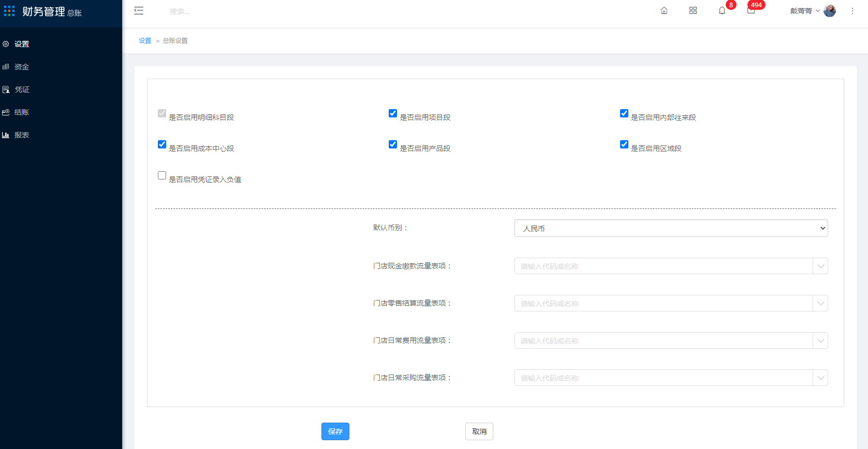This screenshot has height=449, width=868.
Task: Click the 财务管理 app title
Action: tap(43, 11)
